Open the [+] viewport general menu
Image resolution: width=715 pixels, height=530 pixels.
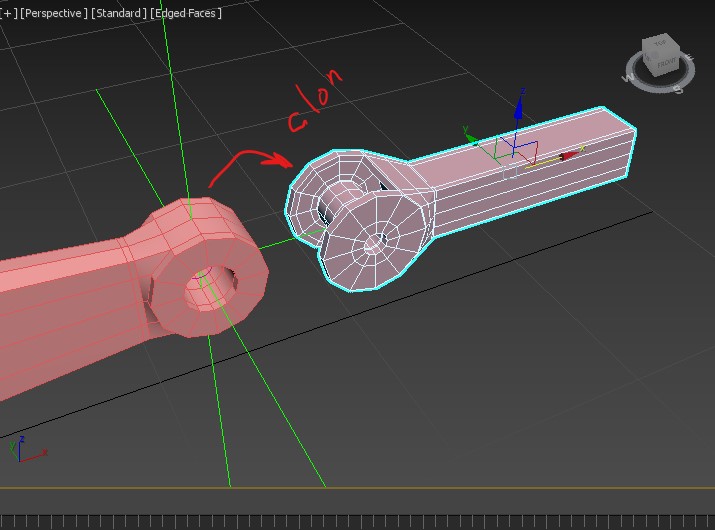10,13
